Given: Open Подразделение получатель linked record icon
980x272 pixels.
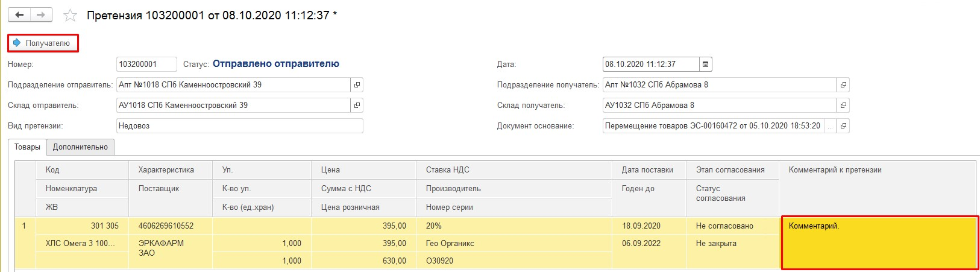Looking at the screenshot, I should (x=843, y=85).
